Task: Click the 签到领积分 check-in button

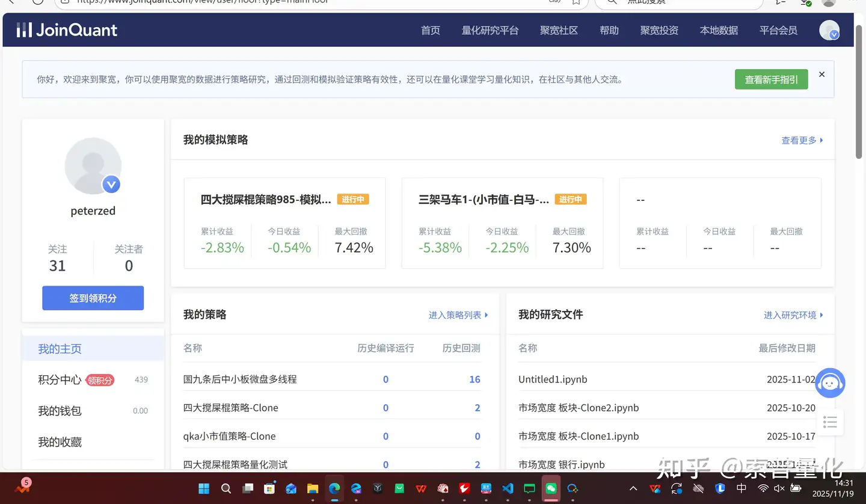Action: [93, 298]
